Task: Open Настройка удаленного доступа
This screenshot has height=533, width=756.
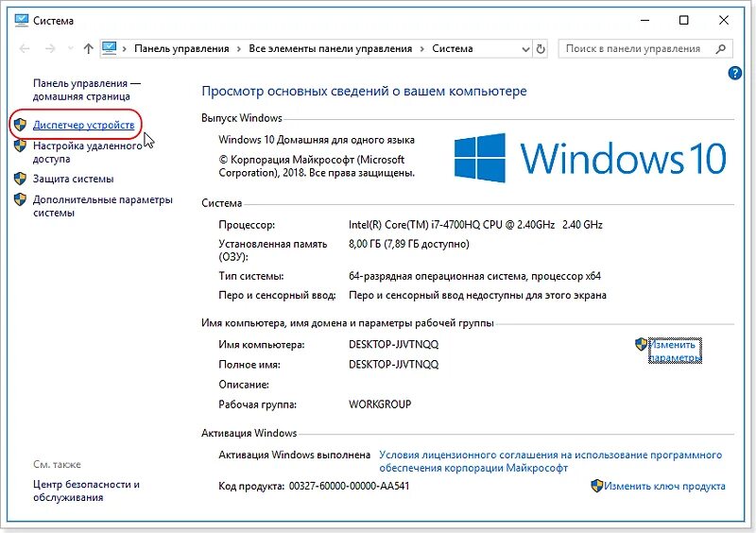Action: 87,152
